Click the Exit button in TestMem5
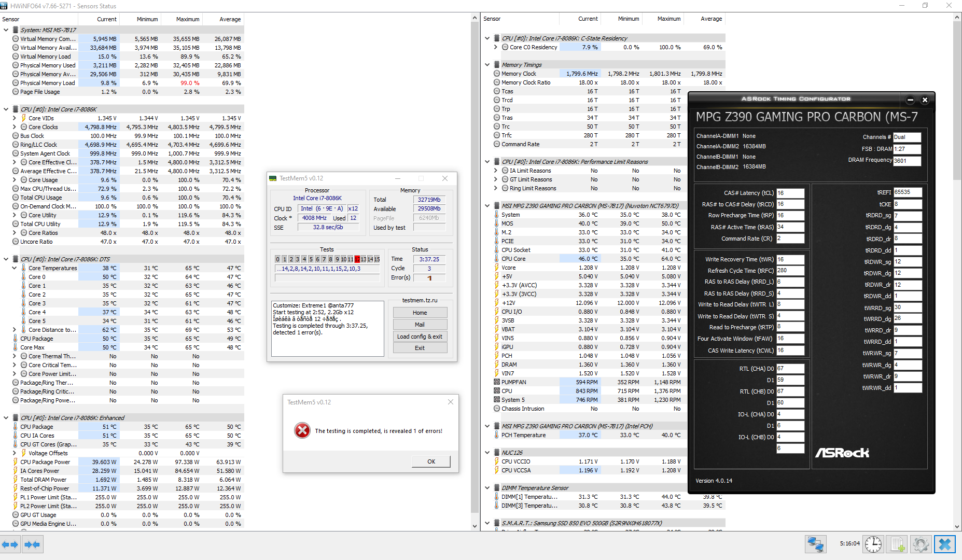Screen dimensions: 962x560 coord(420,348)
